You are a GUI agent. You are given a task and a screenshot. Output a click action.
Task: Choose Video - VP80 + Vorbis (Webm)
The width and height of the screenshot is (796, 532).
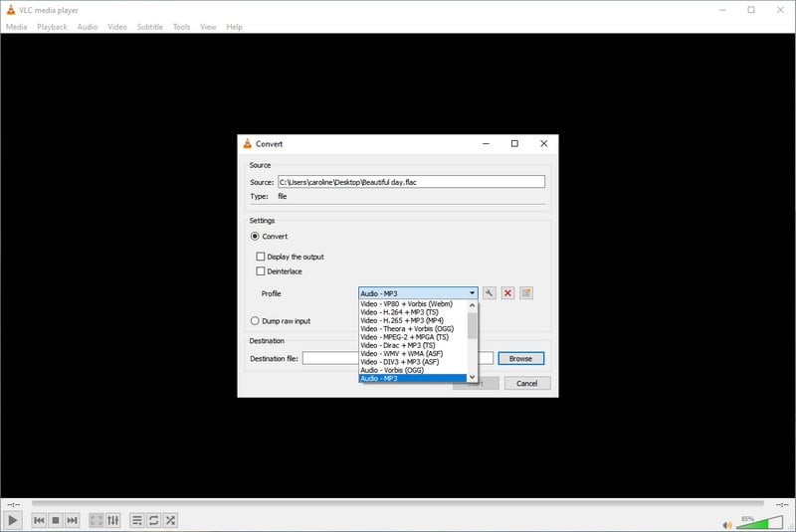pos(406,304)
